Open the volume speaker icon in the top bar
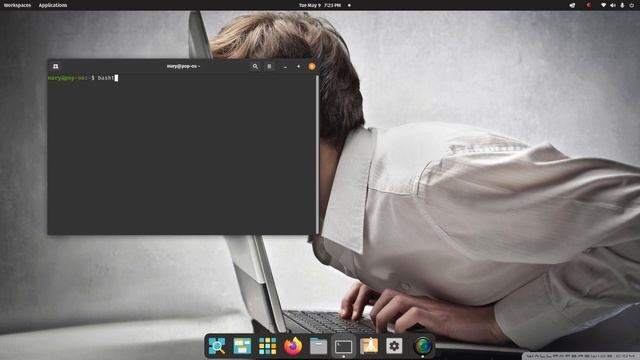This screenshot has height=360, width=640. tap(613, 5)
